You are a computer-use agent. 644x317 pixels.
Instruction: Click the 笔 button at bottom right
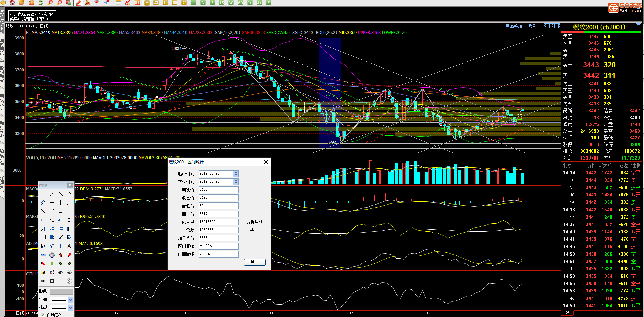pos(567,313)
